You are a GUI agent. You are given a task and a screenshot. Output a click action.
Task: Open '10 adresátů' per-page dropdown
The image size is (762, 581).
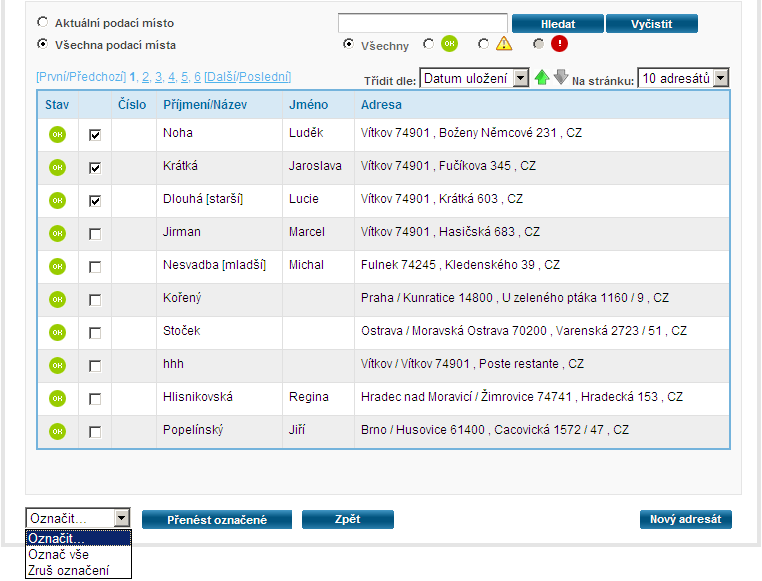pos(683,78)
